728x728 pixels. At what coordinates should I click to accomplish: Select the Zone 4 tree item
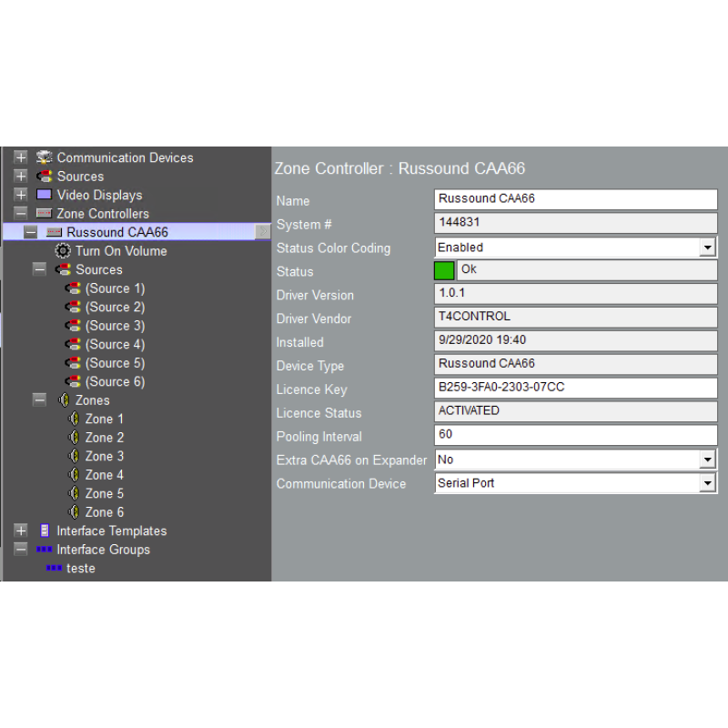coord(105,474)
